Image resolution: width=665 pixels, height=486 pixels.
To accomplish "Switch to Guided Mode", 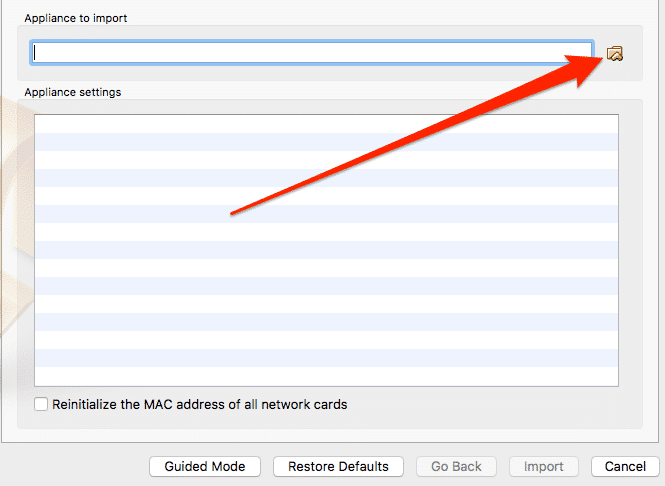I will pyautogui.click(x=205, y=466).
